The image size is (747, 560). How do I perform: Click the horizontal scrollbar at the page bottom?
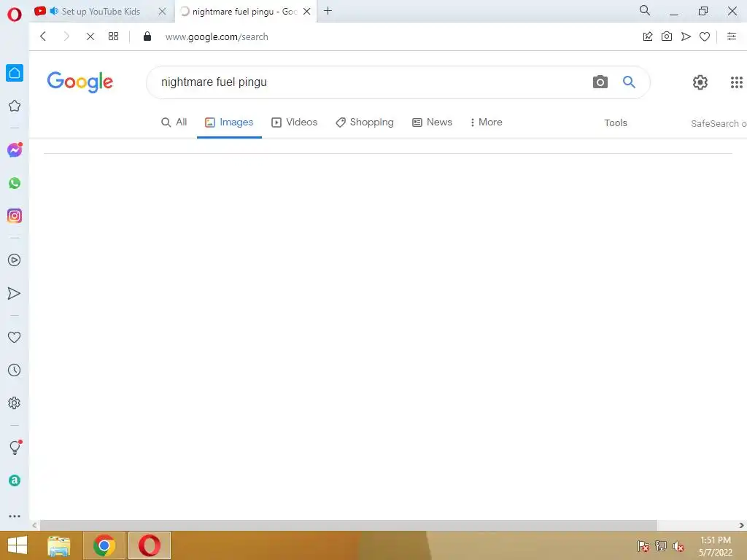pos(348,525)
